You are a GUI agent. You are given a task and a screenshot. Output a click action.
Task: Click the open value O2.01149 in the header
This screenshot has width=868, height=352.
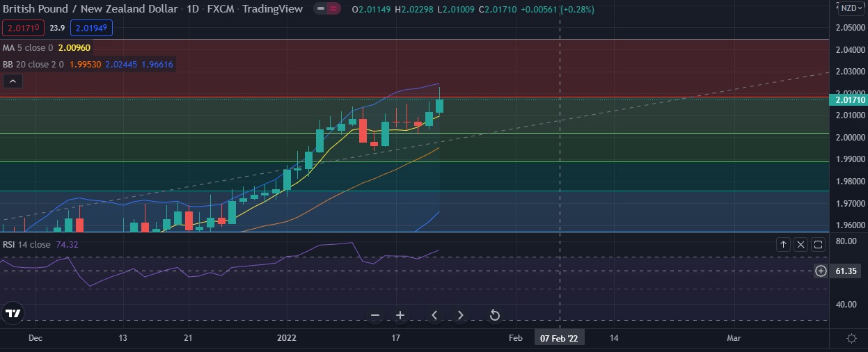click(x=372, y=9)
